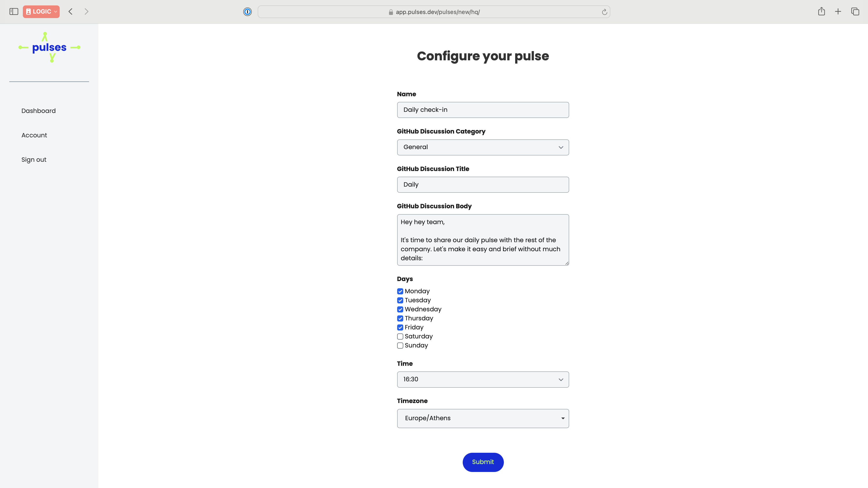Show the tab overview
Image resolution: width=868 pixels, height=488 pixels.
[856, 11]
